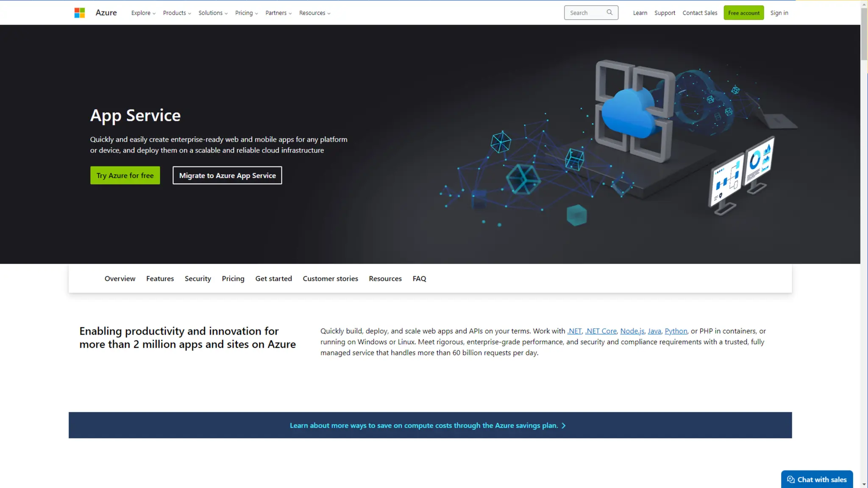Click the Microsoft logo icon
Viewport: 868px width, 488px height.
point(79,13)
